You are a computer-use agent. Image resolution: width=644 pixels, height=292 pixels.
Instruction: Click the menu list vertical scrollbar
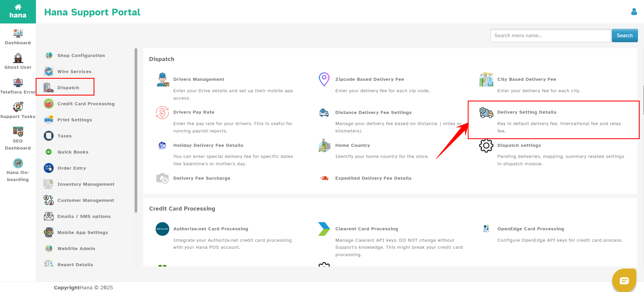136,130
